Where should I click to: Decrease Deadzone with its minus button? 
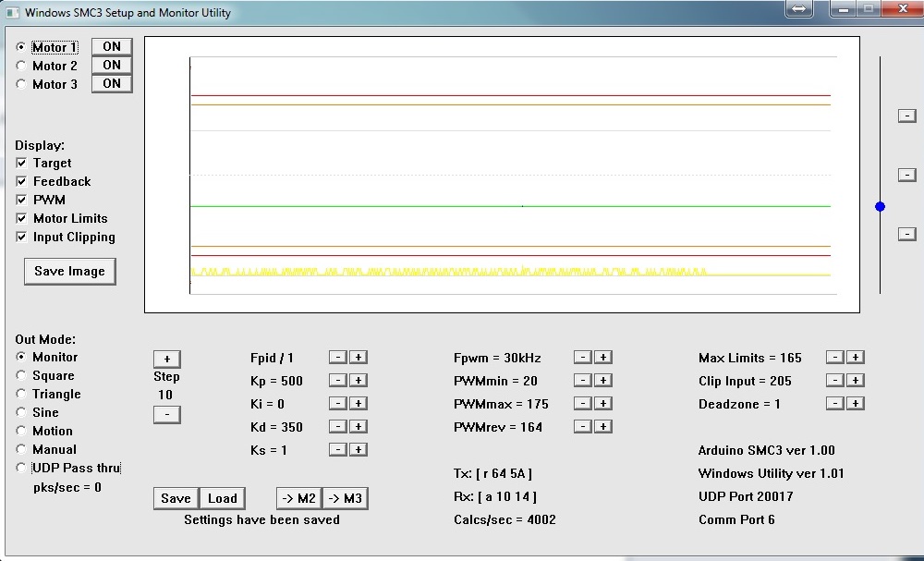point(835,403)
